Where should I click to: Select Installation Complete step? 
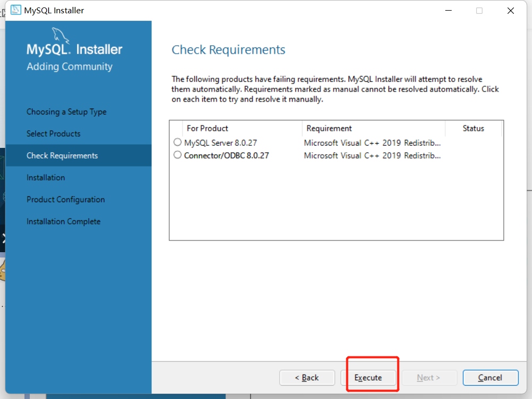point(63,221)
